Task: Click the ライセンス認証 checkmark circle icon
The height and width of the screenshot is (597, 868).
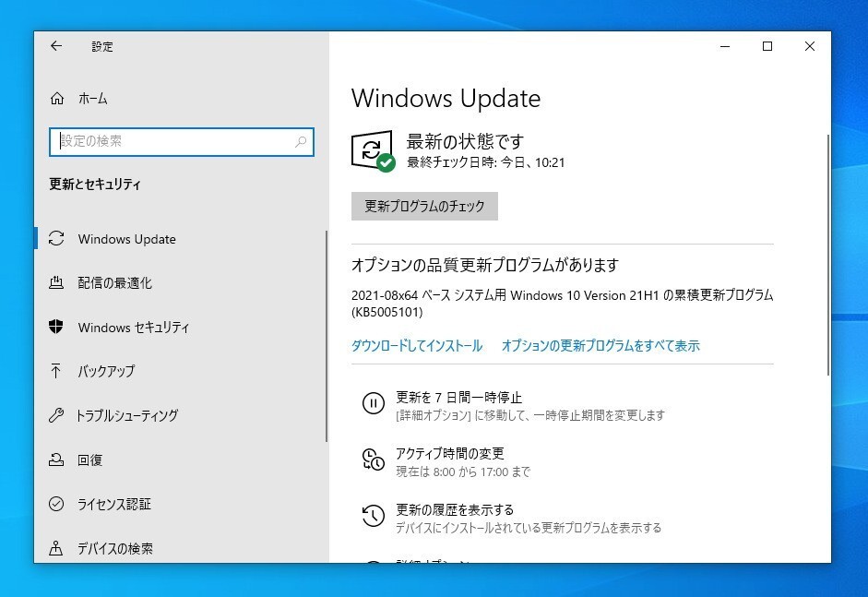Action: point(56,504)
